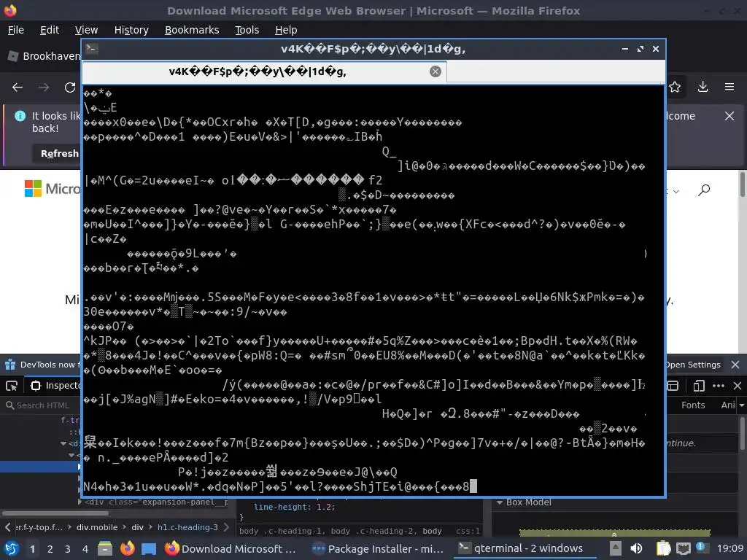Switch to workspace 2
The height and width of the screenshot is (560, 747).
point(50,549)
